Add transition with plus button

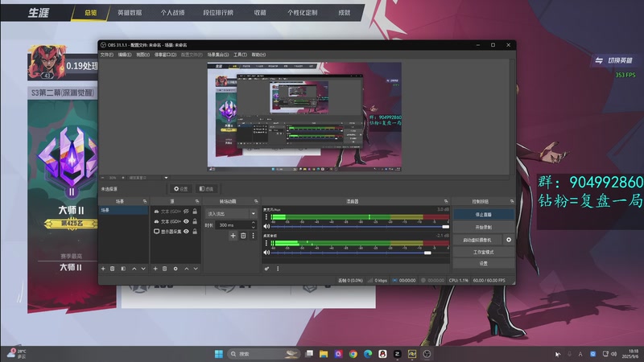click(x=233, y=236)
